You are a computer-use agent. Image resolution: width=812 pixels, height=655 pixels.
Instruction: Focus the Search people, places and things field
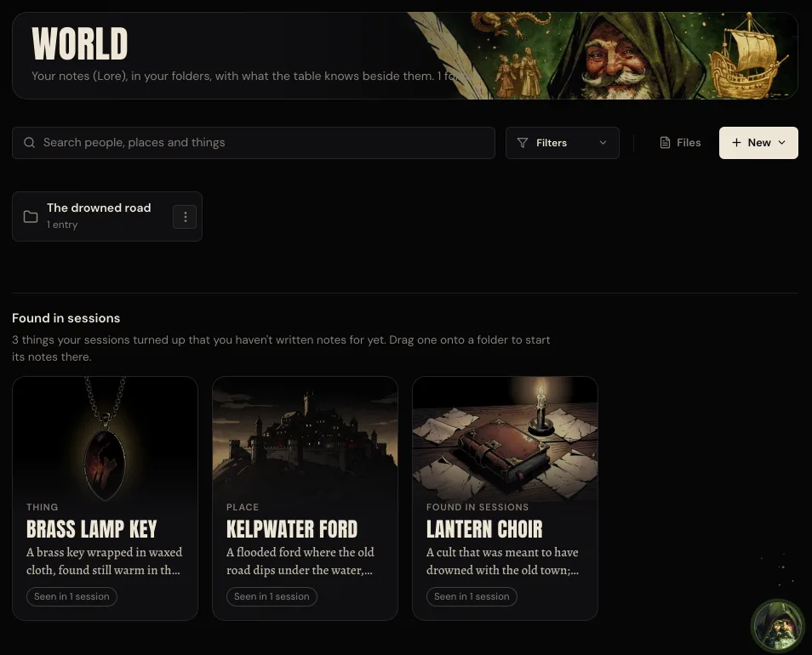tap(254, 143)
